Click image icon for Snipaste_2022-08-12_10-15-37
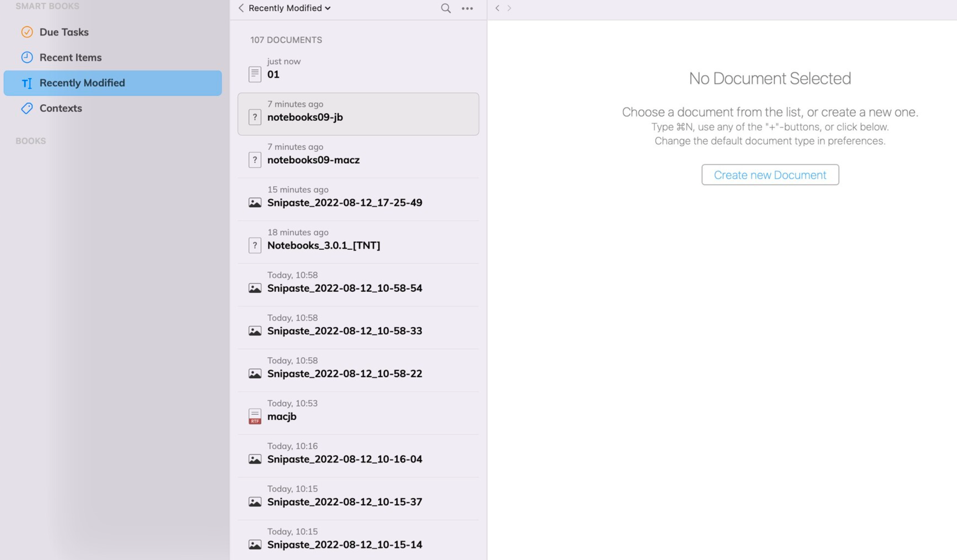 pos(255,502)
